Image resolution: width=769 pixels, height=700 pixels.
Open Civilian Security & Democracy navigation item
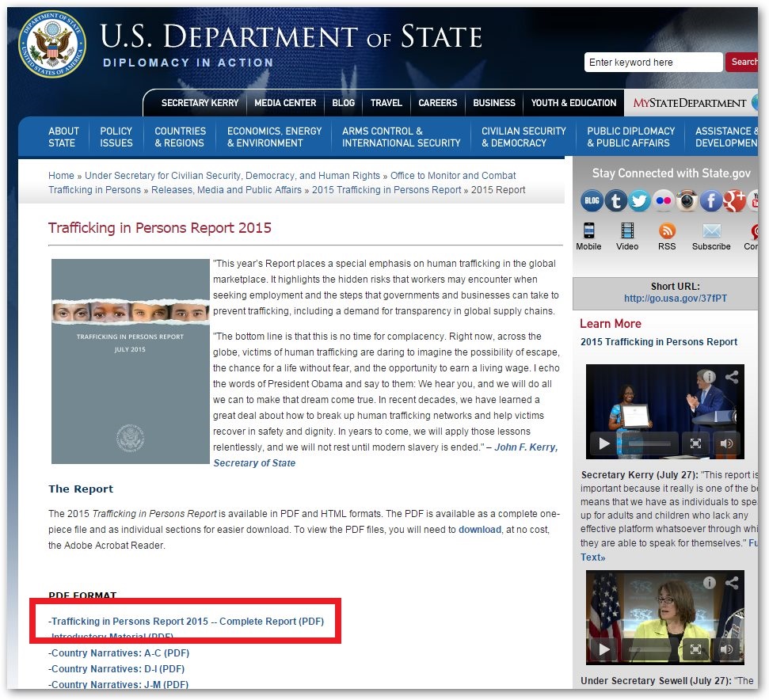click(x=523, y=137)
